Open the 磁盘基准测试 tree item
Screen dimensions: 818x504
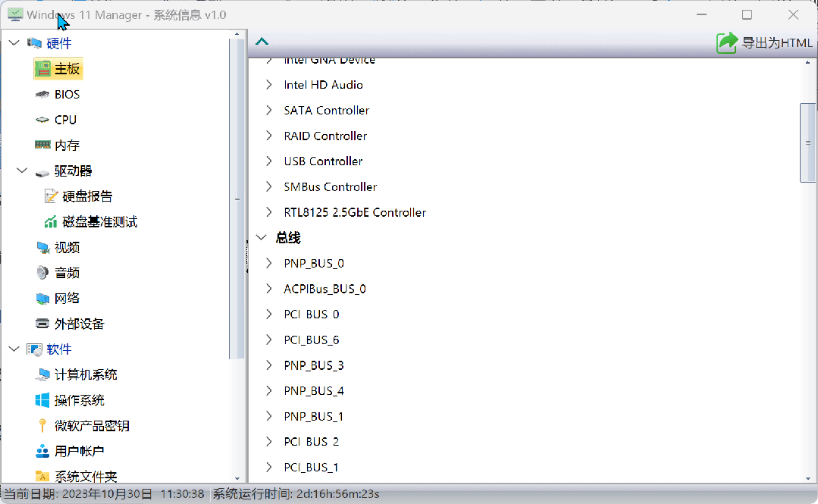click(100, 222)
